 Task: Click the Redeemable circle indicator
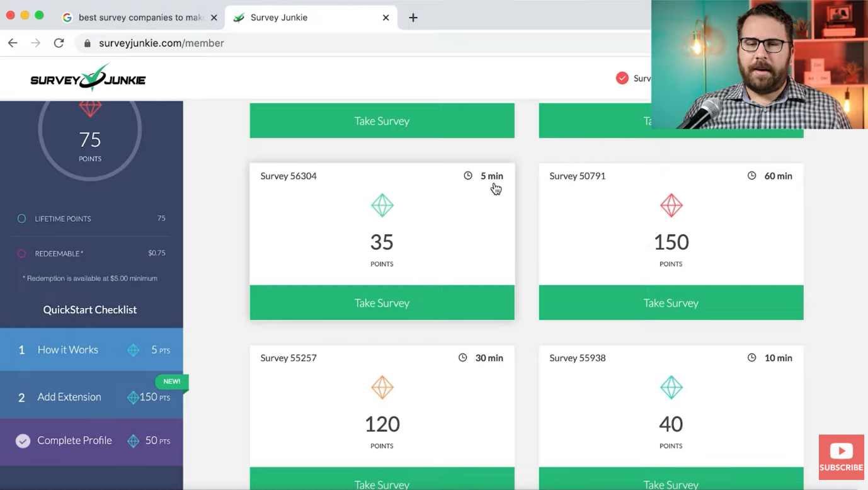[x=22, y=253]
